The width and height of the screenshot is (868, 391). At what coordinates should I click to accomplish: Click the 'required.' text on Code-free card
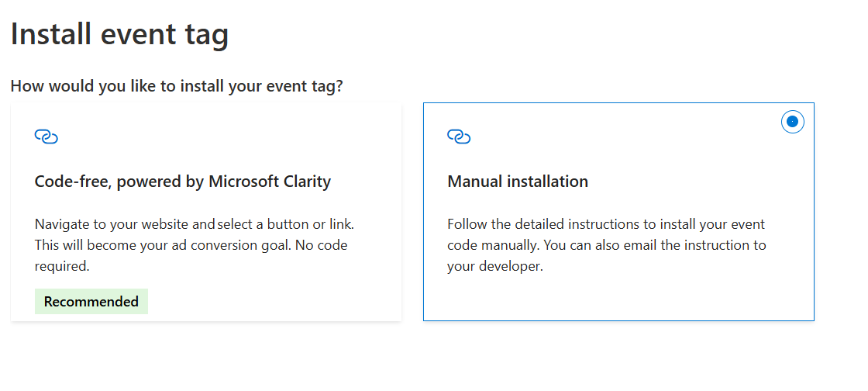point(62,266)
